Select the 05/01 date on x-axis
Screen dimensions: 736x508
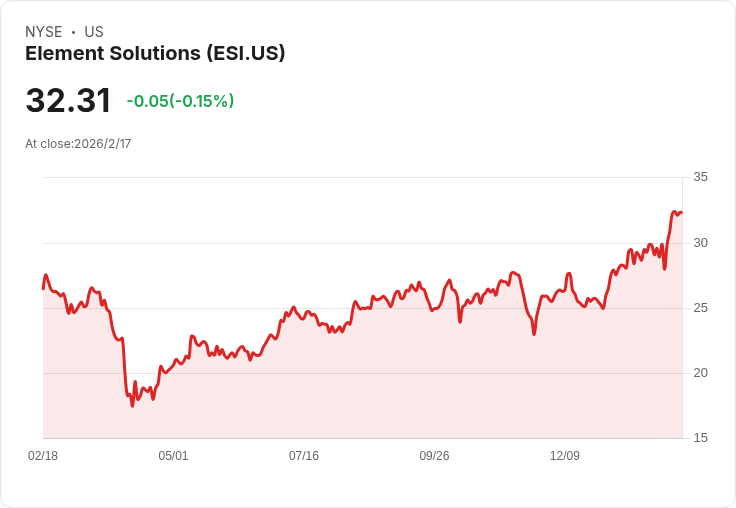(x=173, y=456)
